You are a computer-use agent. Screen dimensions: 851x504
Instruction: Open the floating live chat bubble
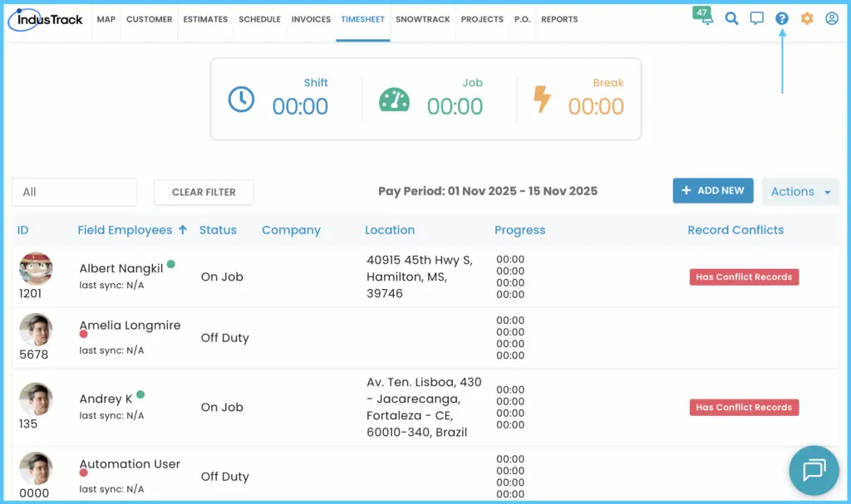pos(814,470)
